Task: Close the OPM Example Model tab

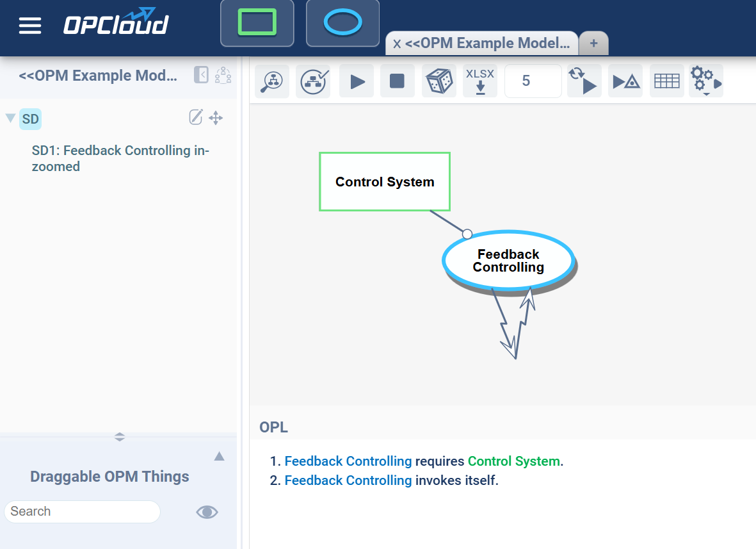Action: click(x=397, y=44)
